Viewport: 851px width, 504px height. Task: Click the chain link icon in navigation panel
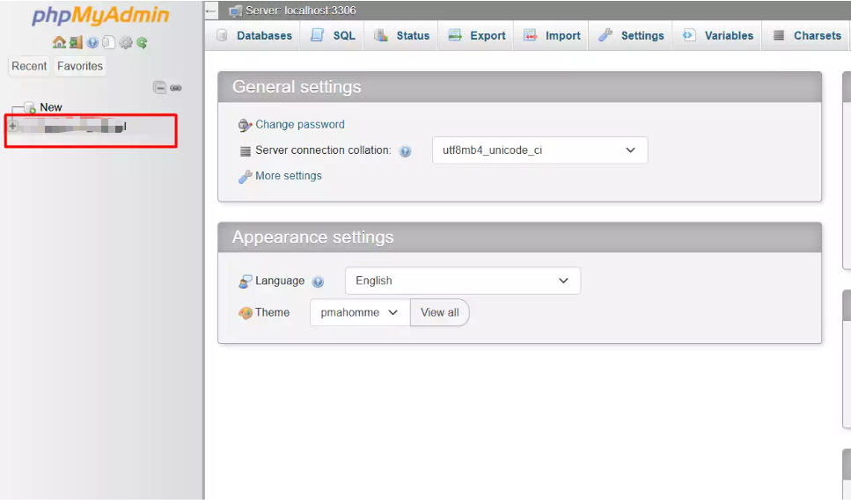pos(176,87)
